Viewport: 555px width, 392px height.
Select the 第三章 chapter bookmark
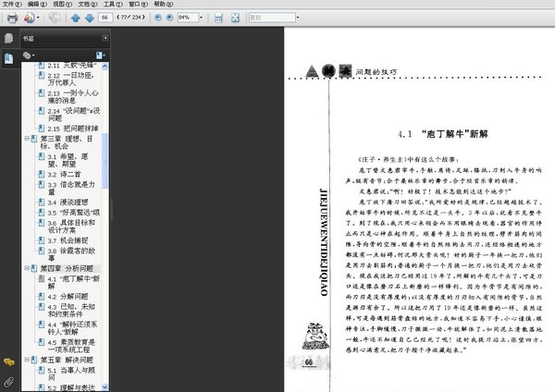point(67,142)
